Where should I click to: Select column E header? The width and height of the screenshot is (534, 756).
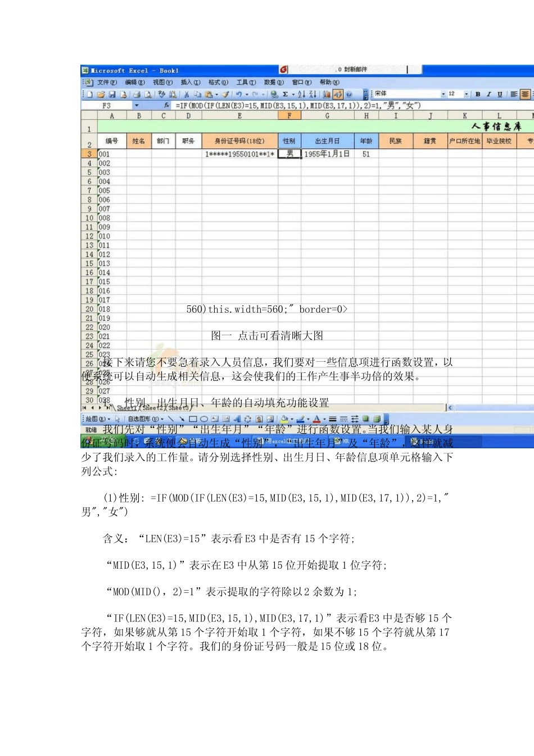tap(239, 115)
